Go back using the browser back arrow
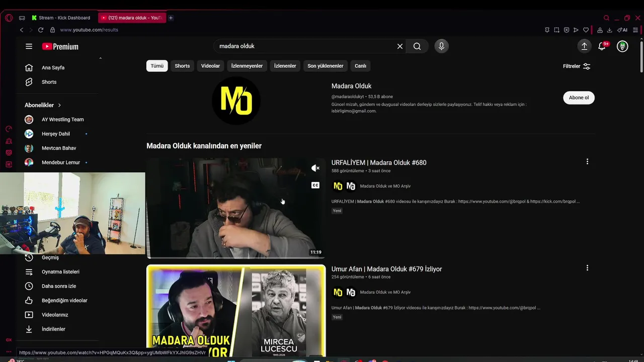The image size is (644, 362). (22, 30)
